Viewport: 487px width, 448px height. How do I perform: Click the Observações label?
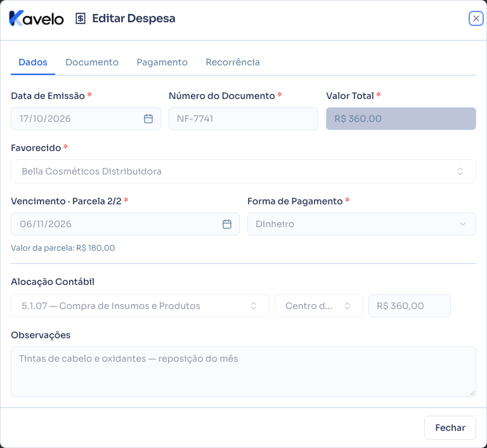click(41, 335)
